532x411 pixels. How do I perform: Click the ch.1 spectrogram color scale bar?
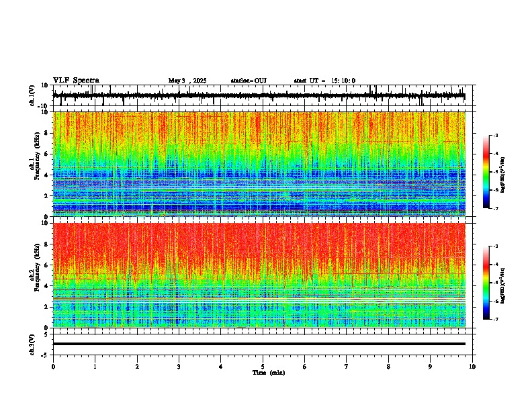coord(486,172)
